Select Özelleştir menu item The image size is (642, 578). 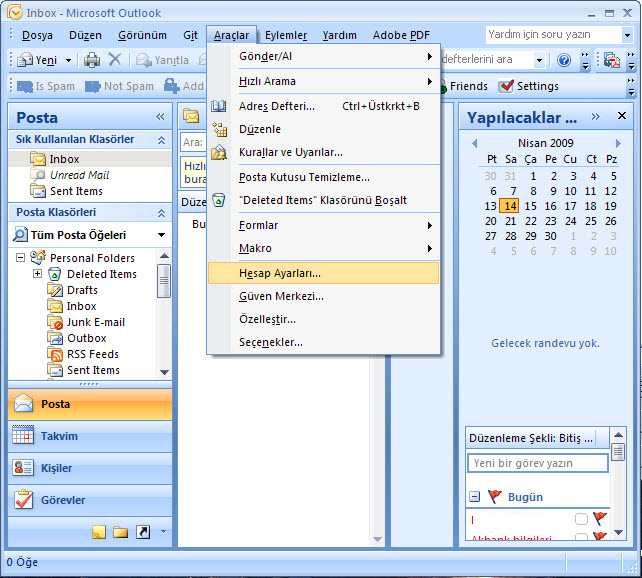tap(323, 319)
